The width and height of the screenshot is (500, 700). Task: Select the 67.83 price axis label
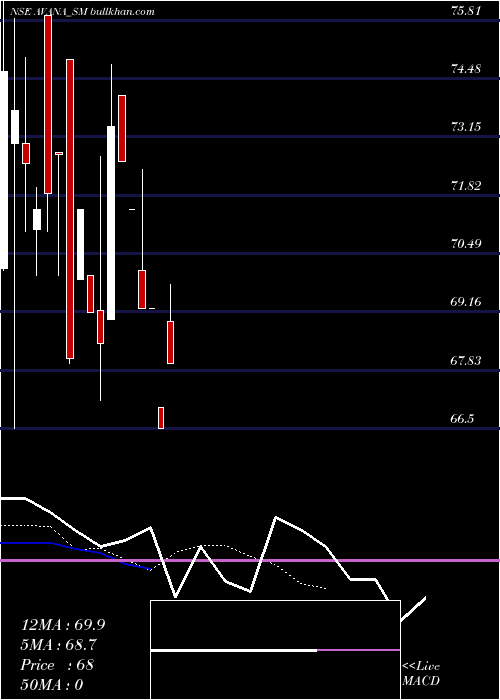tap(466, 361)
